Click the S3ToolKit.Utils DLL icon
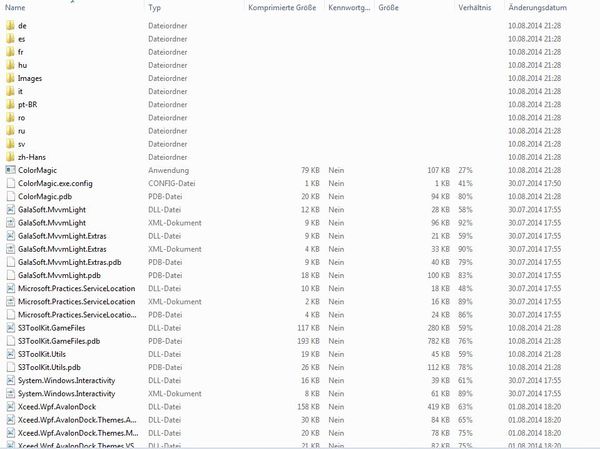The height and width of the screenshot is (449, 600). click(x=10, y=354)
